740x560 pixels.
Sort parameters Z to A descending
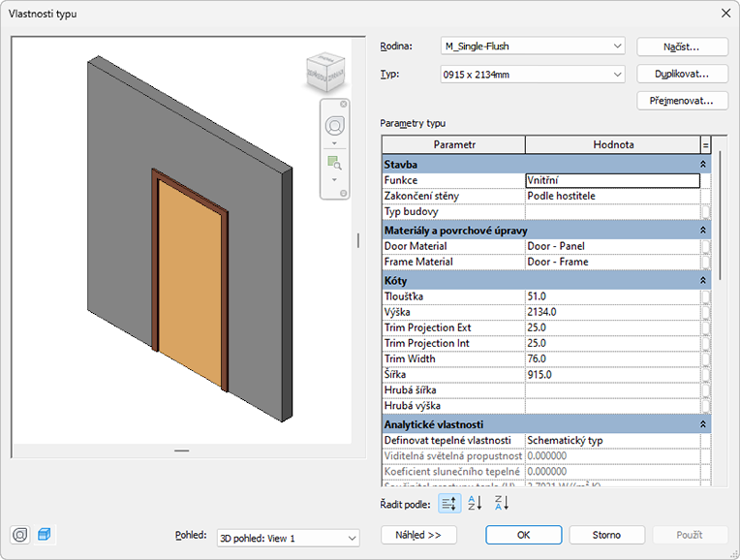coord(502,504)
